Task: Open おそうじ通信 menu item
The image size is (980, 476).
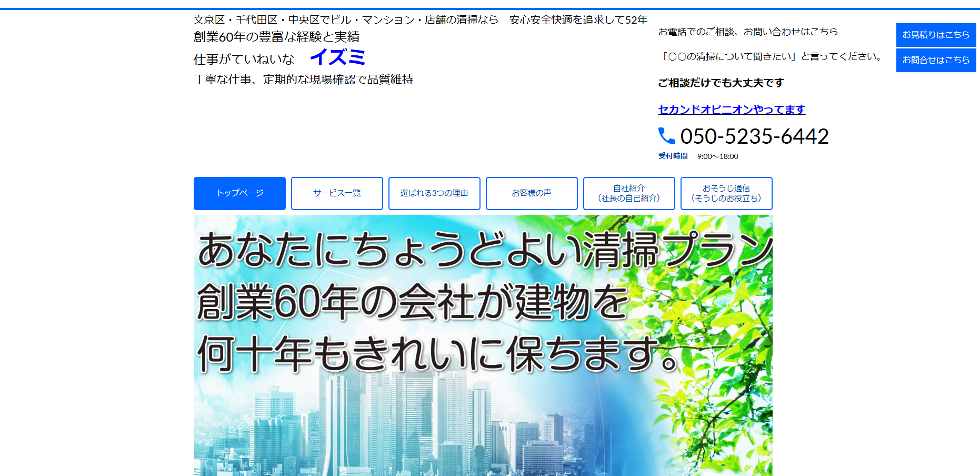Action: click(x=726, y=193)
